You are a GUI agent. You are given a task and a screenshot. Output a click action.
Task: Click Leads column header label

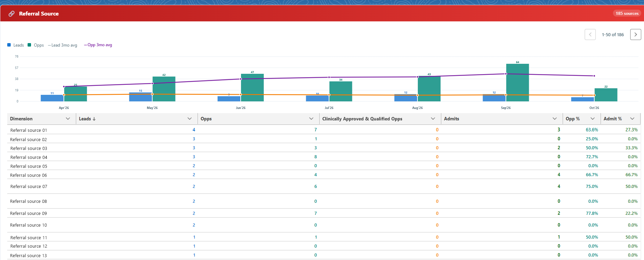(x=85, y=119)
